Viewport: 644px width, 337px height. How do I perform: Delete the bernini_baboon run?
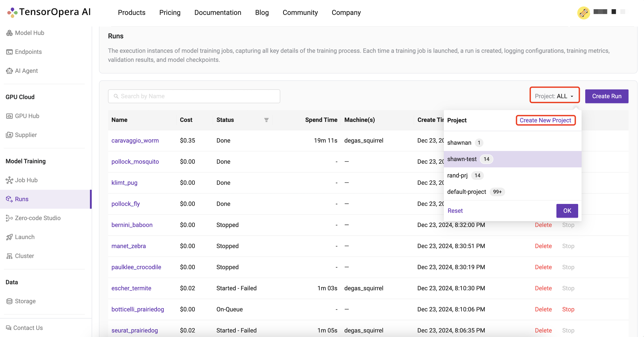point(543,225)
